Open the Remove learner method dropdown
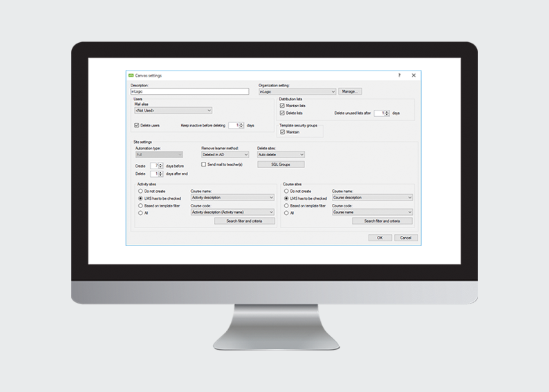 [225, 155]
